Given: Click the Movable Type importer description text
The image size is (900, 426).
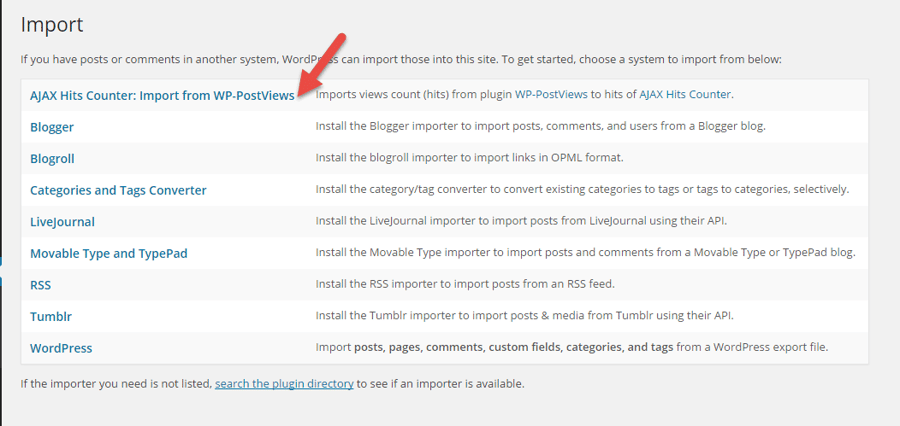Looking at the screenshot, I should [x=585, y=253].
